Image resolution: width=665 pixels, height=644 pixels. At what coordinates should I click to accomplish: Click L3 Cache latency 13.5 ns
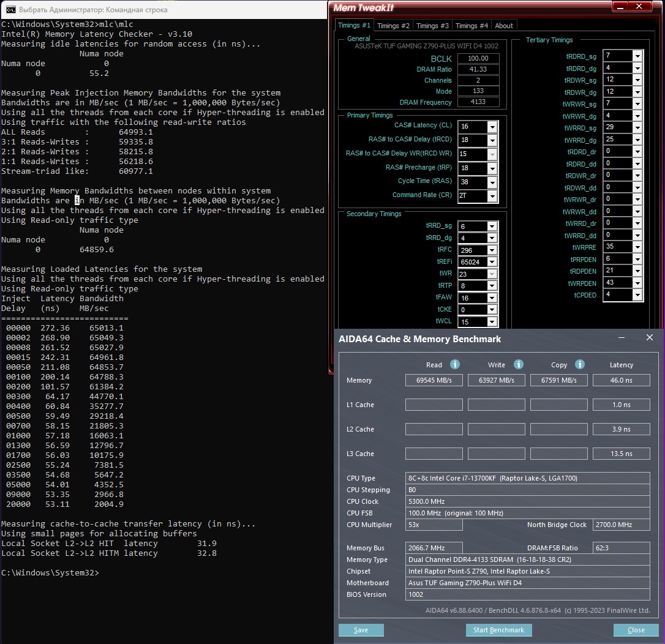[x=622, y=454]
